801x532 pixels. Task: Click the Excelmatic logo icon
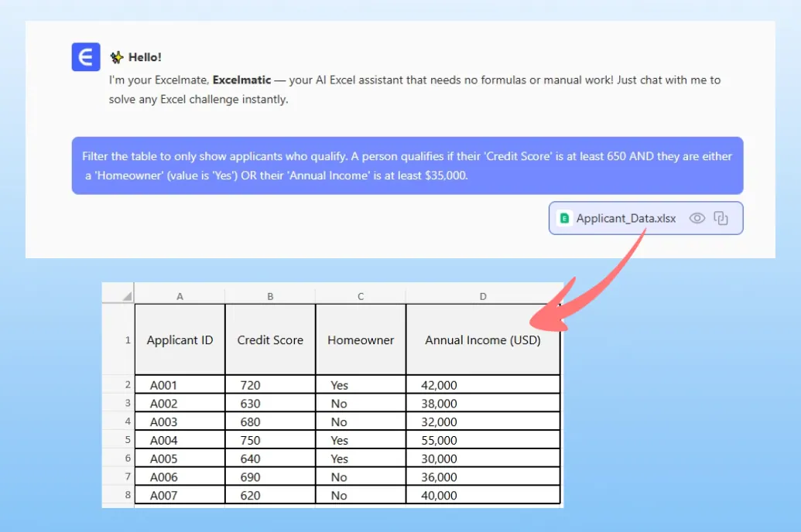tap(86, 57)
